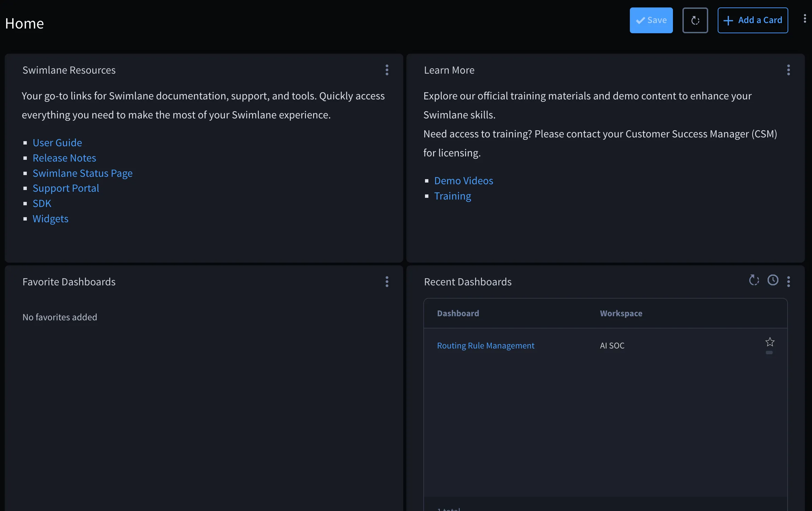Open the Support Portal link
The image size is (812, 511).
66,188
